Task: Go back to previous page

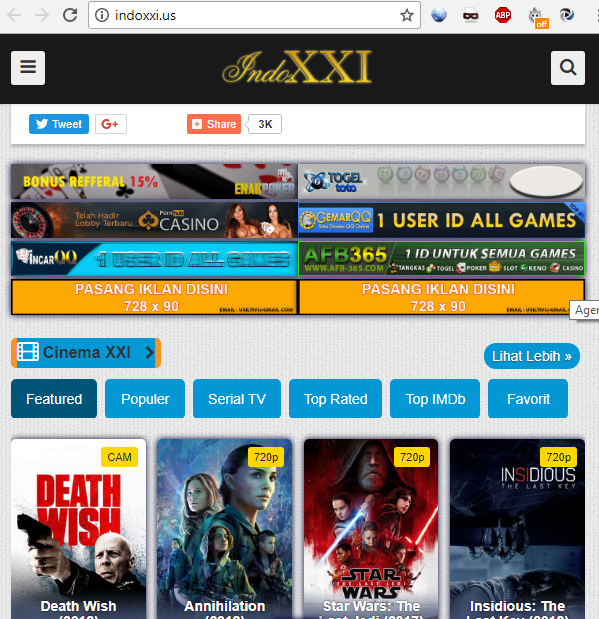Action: click(14, 15)
